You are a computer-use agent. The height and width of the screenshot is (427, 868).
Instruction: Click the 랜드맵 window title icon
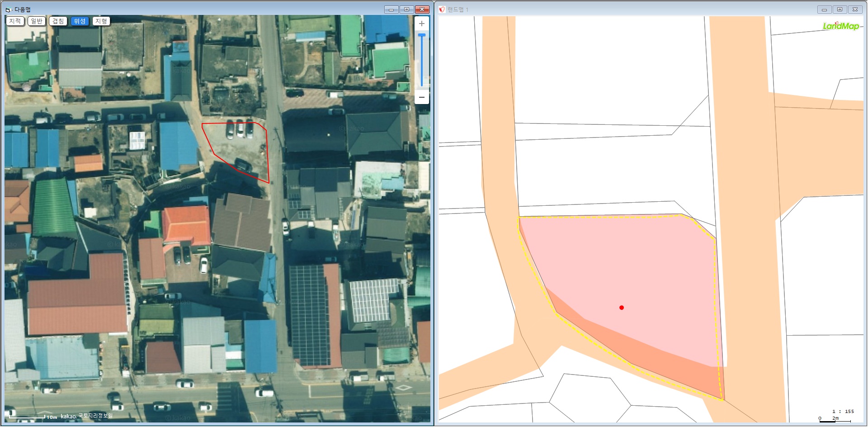pos(442,9)
